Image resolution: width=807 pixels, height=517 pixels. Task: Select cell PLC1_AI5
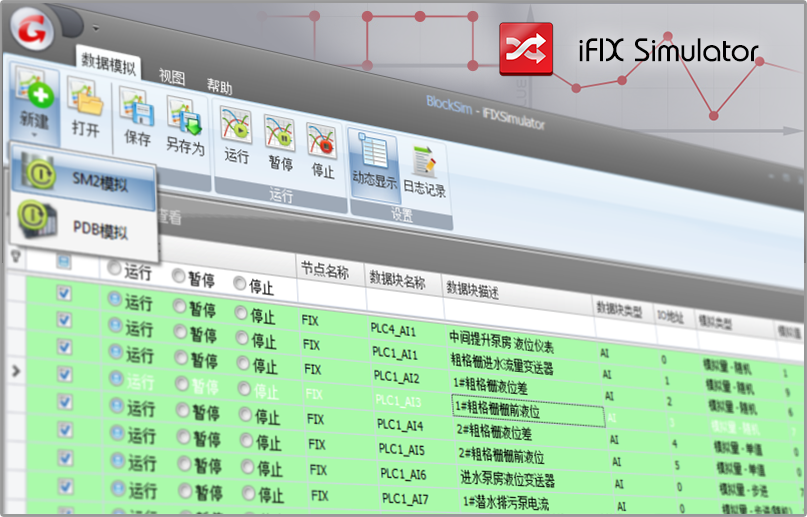[x=401, y=449]
